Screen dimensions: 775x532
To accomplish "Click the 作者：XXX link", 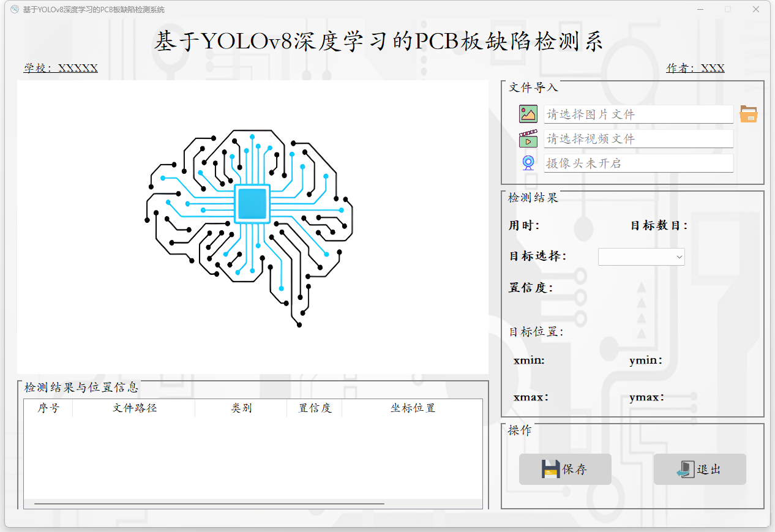I will point(695,68).
